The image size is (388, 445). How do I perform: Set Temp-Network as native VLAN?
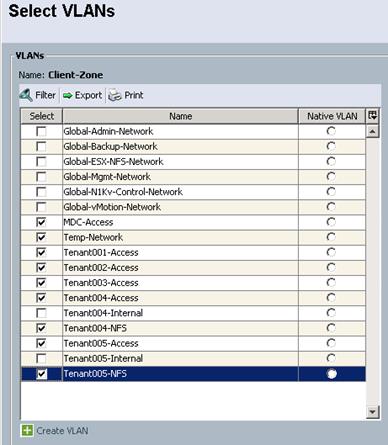coord(331,237)
